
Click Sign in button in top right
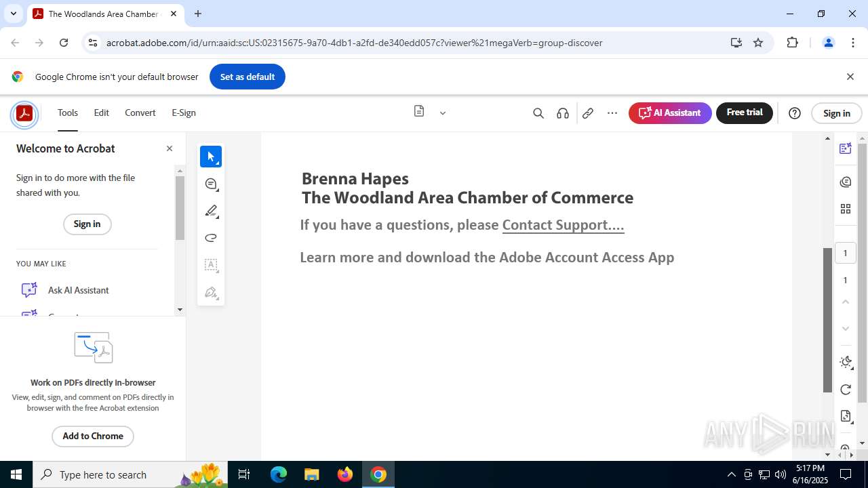coord(836,113)
